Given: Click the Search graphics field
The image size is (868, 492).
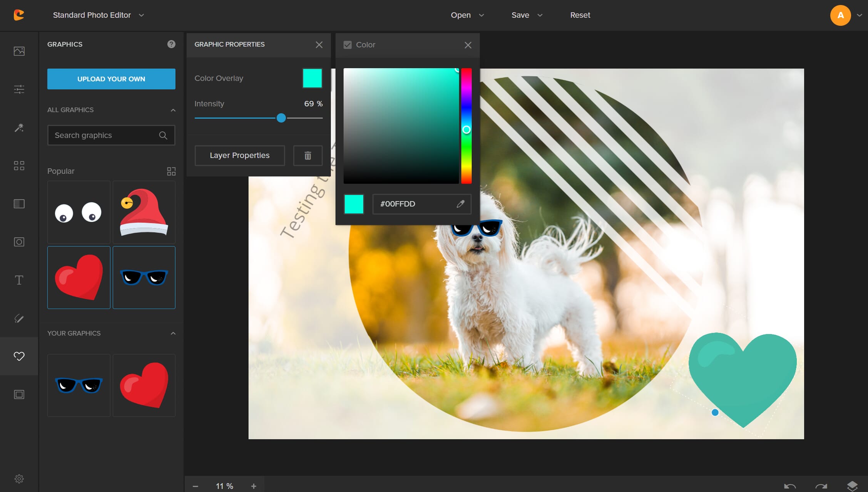Looking at the screenshot, I should click(x=104, y=135).
